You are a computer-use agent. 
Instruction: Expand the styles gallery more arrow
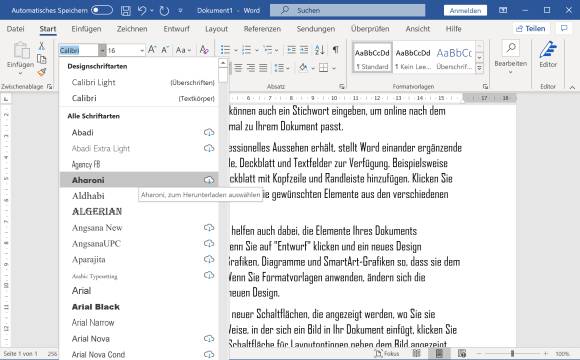[479, 68]
